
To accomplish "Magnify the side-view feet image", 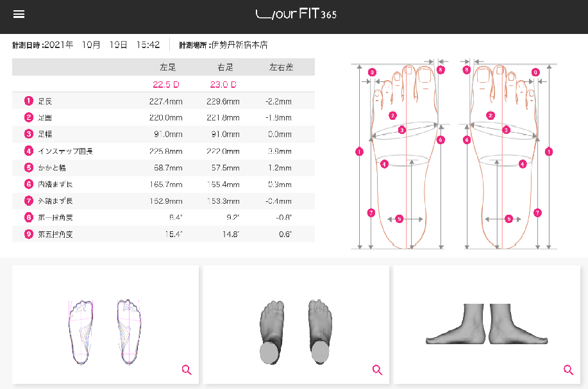I will click(569, 370).
